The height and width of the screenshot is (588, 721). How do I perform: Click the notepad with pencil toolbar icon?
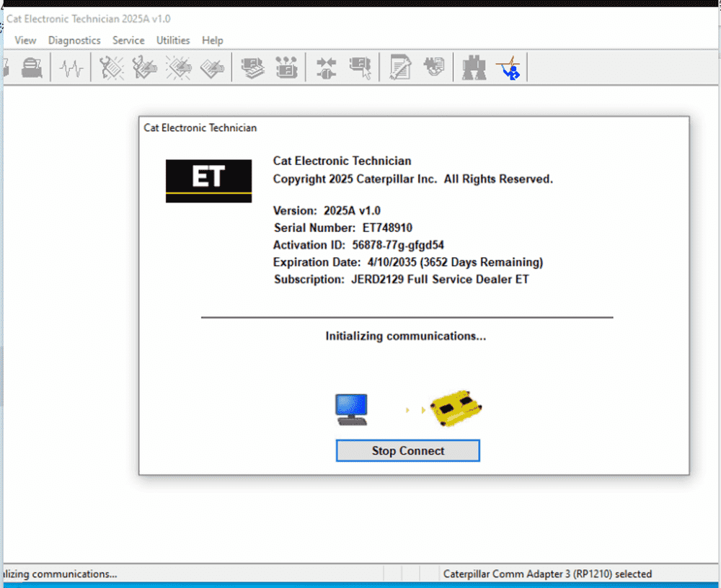pyautogui.click(x=399, y=68)
